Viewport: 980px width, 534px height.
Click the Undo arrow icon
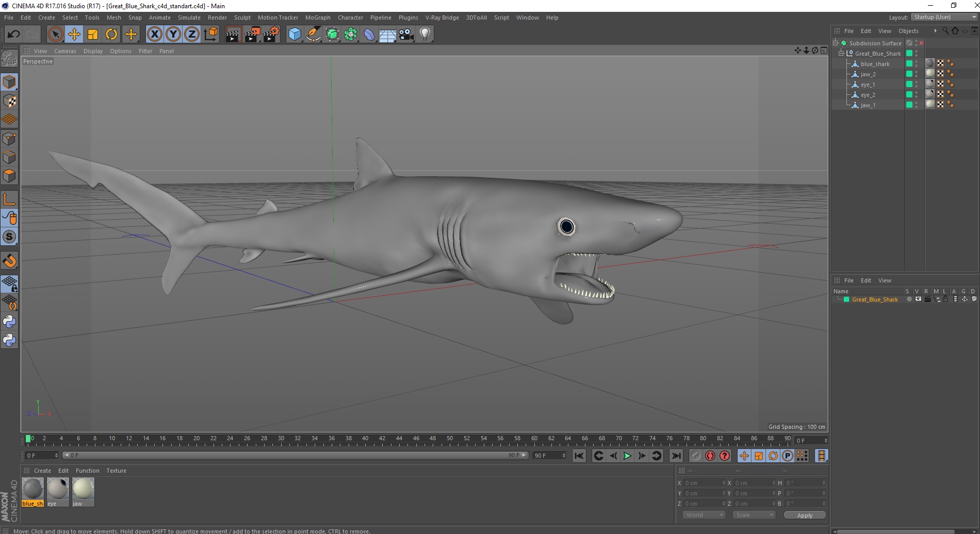pos(13,35)
